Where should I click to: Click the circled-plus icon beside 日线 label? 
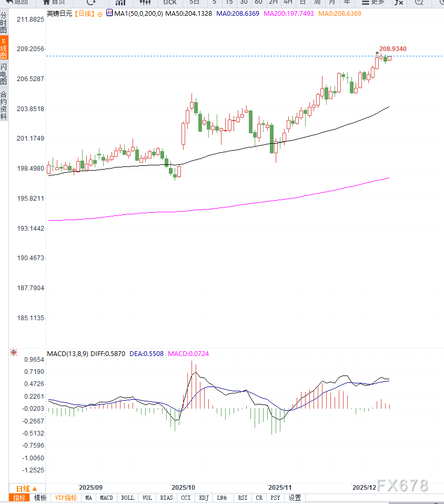[100, 13]
